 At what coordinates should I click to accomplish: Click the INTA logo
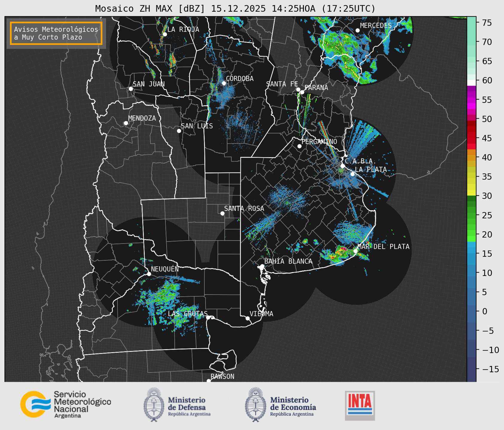click(360, 405)
